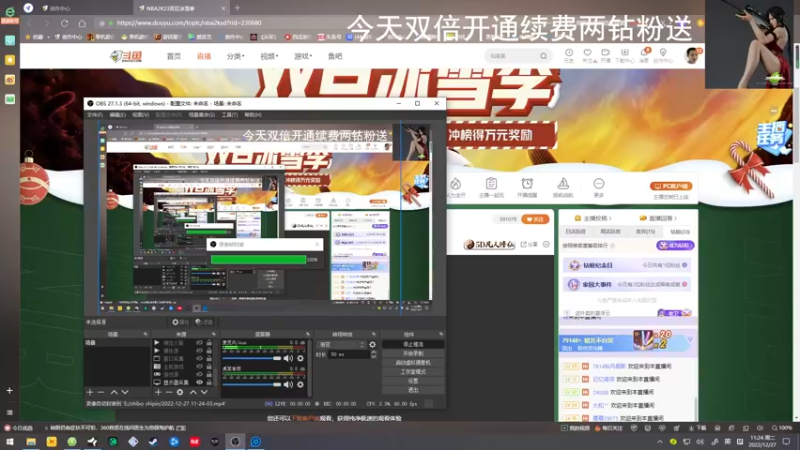The height and width of the screenshot is (450, 800).
Task: Switch to the 贵宾 tab
Action: pos(645,232)
